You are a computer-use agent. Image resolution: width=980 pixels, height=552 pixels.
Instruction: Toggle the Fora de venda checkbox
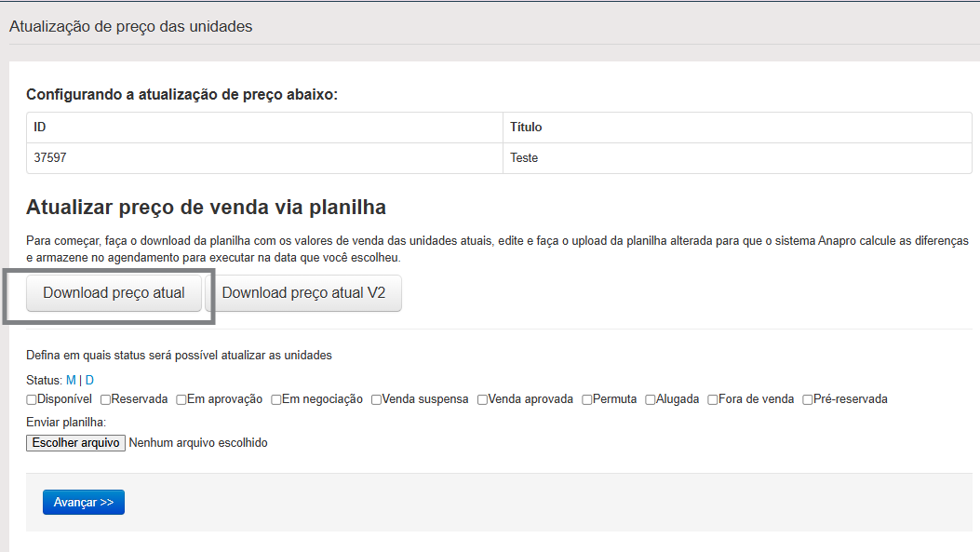[x=713, y=399]
